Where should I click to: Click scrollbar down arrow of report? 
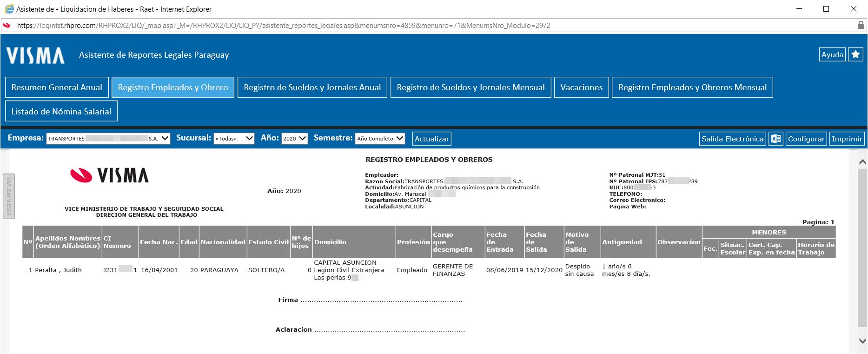(862, 341)
